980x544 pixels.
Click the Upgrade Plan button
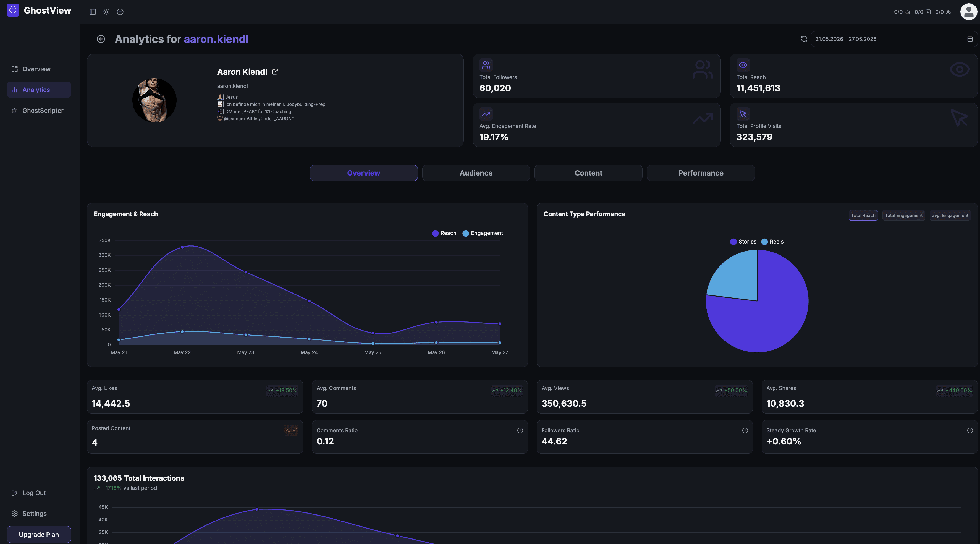[x=39, y=534]
